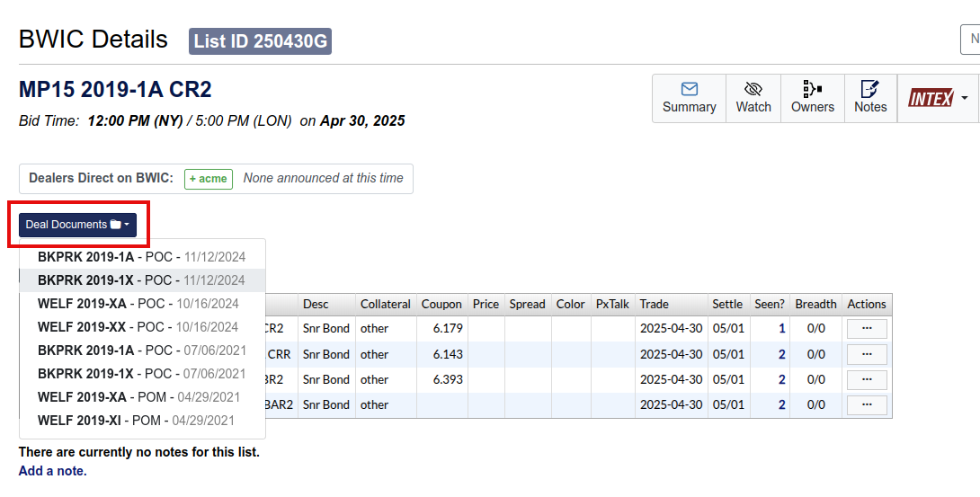
Task: Open actions menu for coupon 6.393 row
Action: point(867,379)
